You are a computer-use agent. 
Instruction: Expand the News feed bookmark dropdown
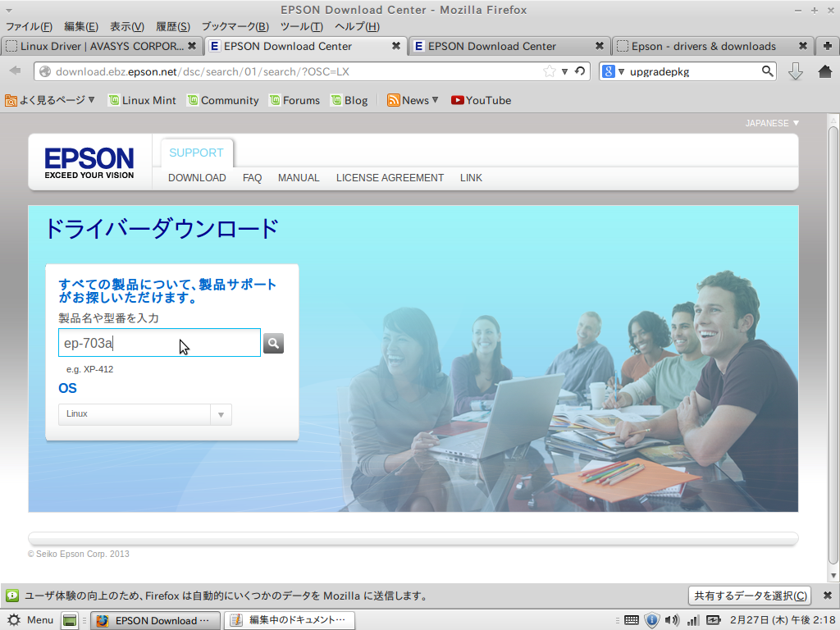coord(413,100)
